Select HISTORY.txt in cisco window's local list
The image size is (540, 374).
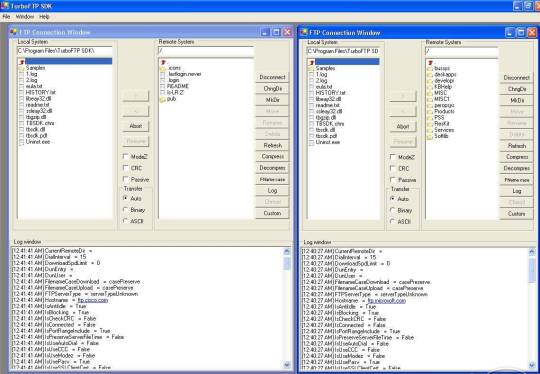(x=40, y=92)
